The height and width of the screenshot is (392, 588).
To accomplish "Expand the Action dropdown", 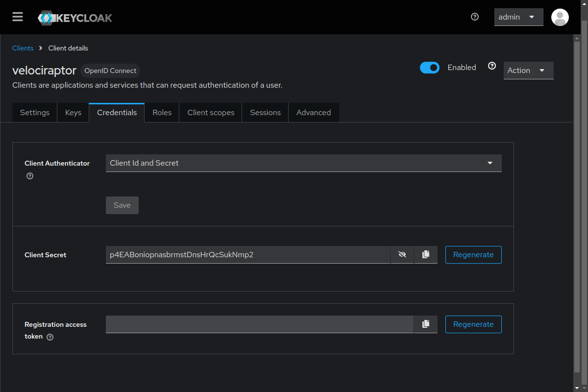I will (x=528, y=71).
